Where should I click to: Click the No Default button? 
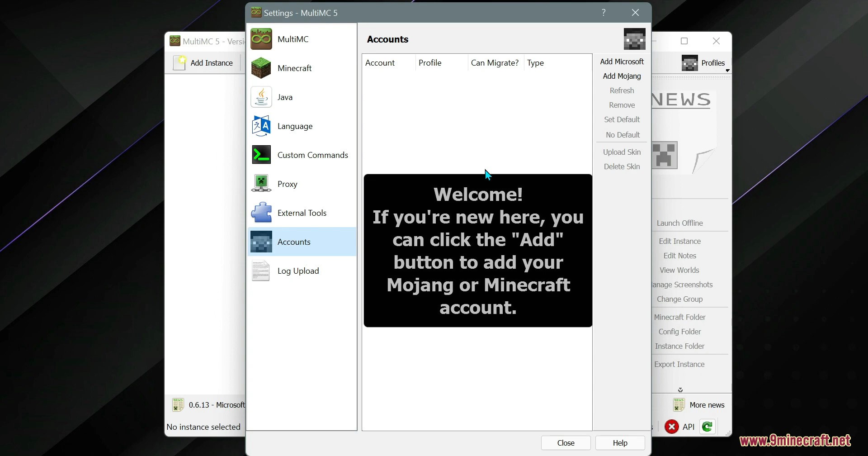pyautogui.click(x=623, y=135)
